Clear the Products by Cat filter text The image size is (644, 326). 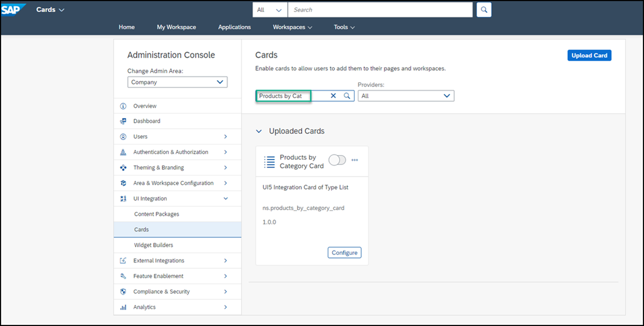click(333, 96)
